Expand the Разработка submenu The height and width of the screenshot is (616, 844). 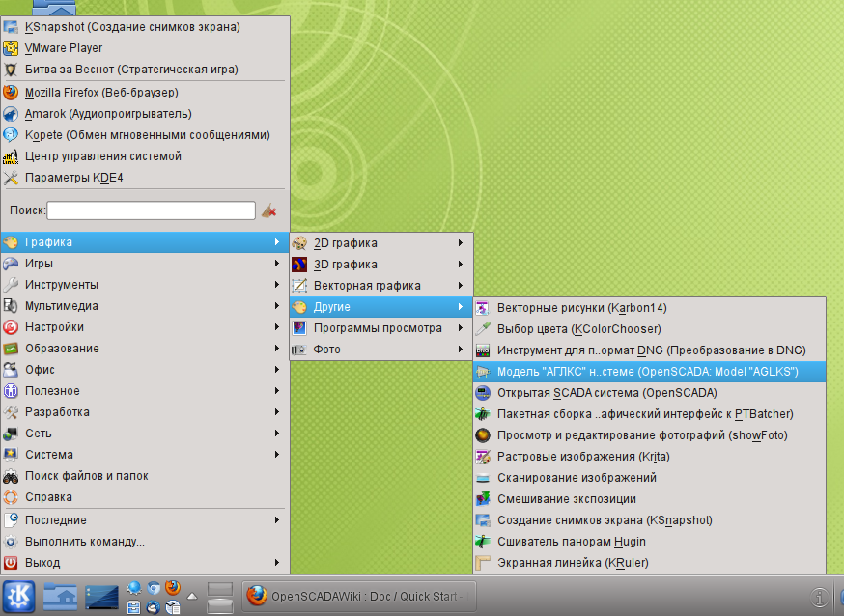(x=145, y=412)
